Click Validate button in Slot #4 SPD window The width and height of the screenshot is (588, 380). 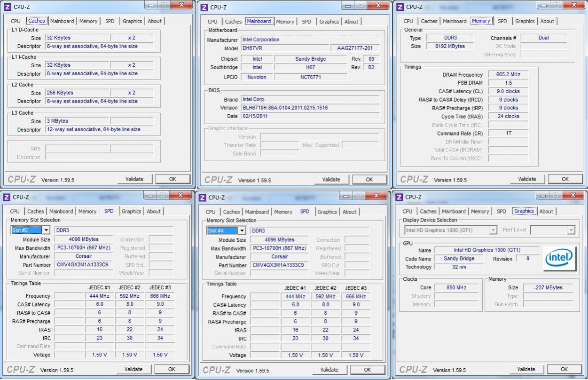(329, 370)
